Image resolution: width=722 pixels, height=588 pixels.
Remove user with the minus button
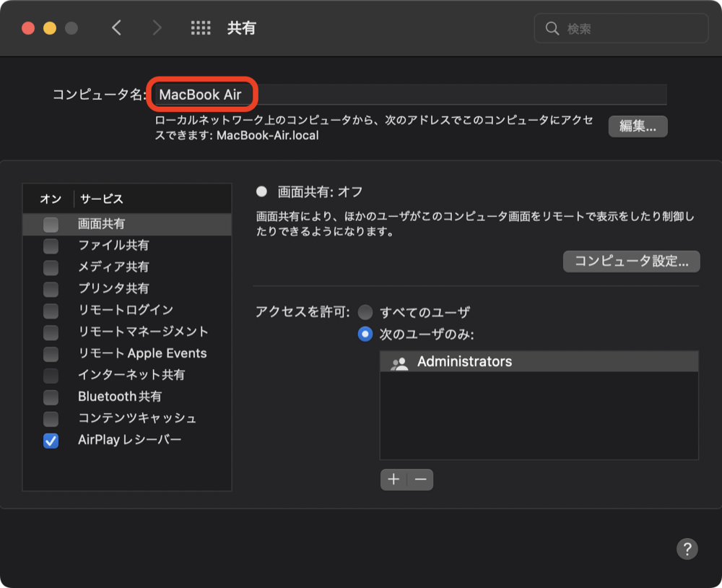coord(420,480)
